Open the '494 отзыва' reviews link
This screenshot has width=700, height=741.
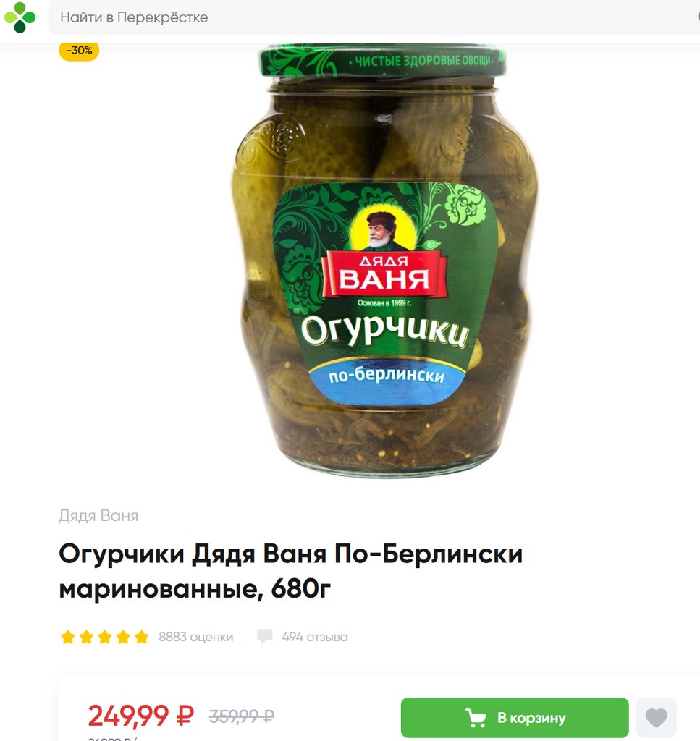click(x=315, y=637)
